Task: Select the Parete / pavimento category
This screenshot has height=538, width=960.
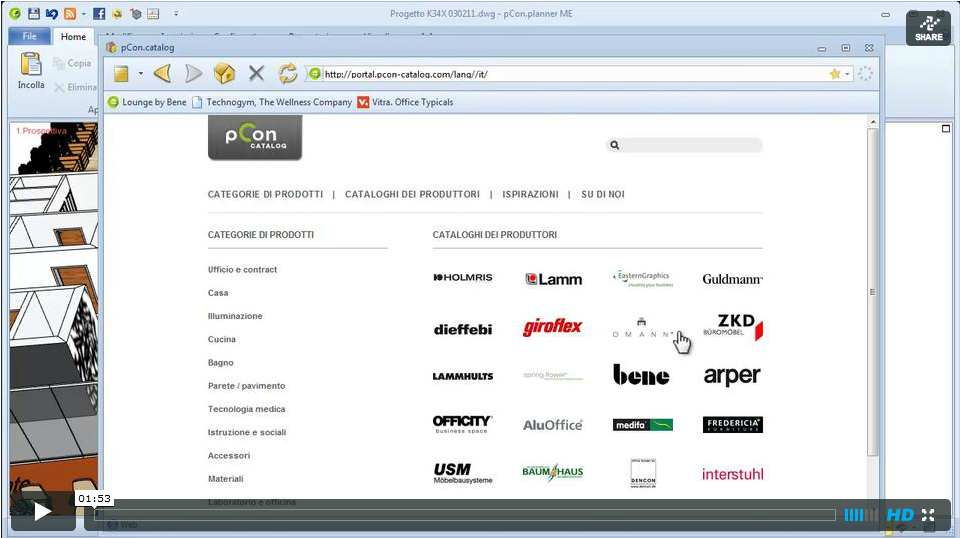Action: click(x=247, y=386)
